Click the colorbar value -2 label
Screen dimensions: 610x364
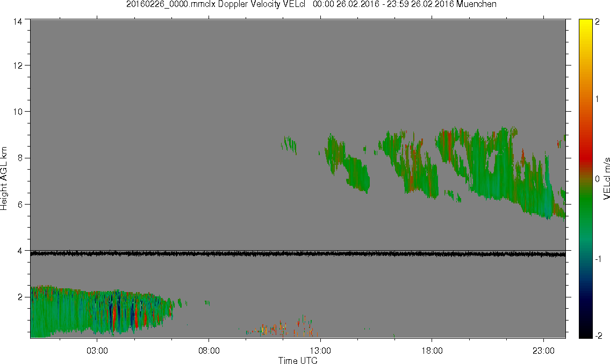(598, 336)
